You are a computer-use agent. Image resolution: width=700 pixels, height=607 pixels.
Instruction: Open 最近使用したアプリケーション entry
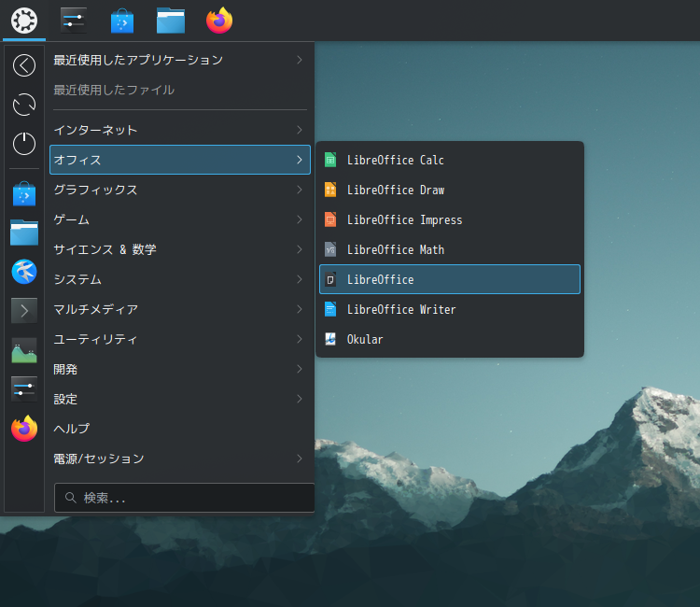point(180,60)
